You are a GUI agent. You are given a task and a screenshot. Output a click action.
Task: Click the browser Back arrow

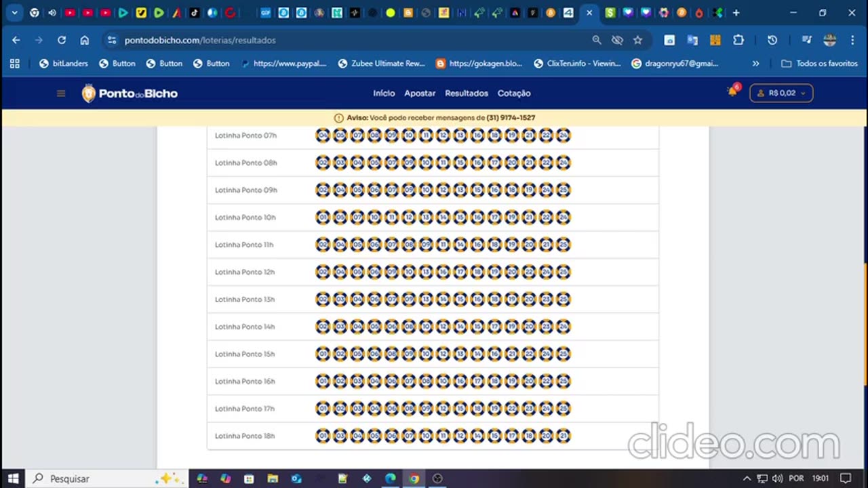coord(16,40)
